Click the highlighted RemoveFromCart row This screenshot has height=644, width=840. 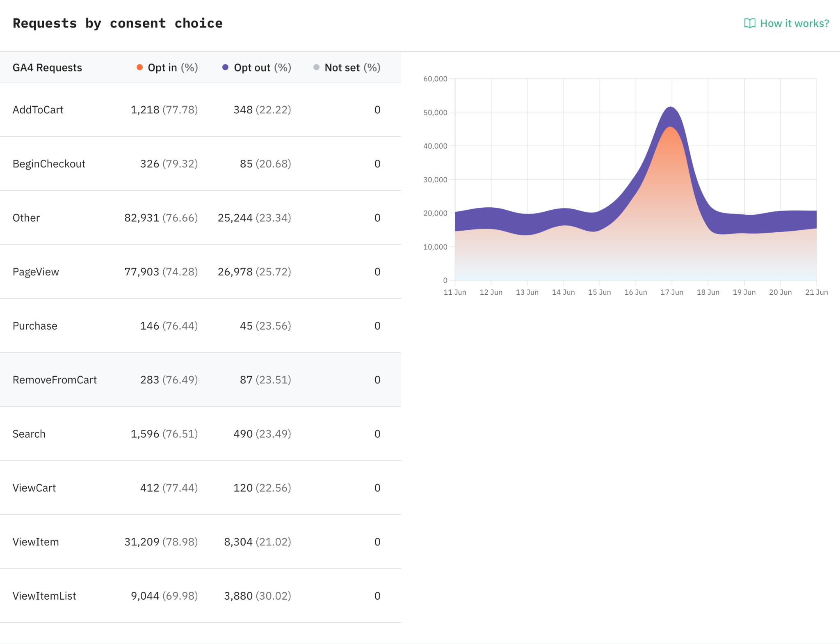201,380
